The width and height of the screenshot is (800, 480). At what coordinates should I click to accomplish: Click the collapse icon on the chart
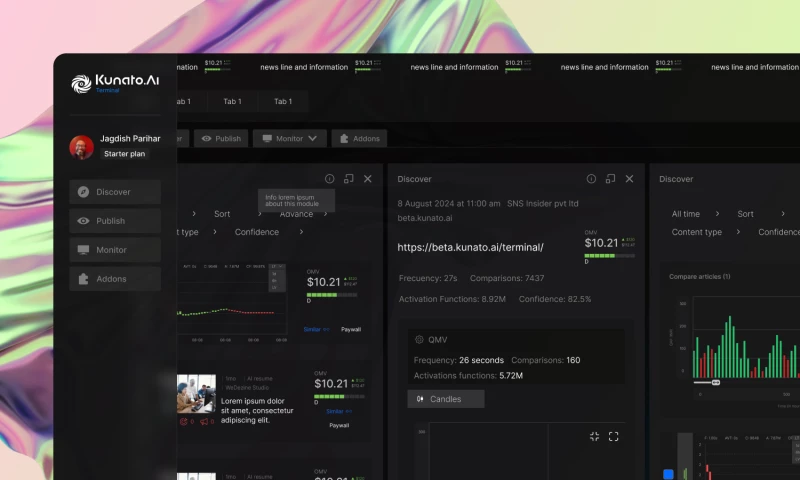tap(594, 436)
